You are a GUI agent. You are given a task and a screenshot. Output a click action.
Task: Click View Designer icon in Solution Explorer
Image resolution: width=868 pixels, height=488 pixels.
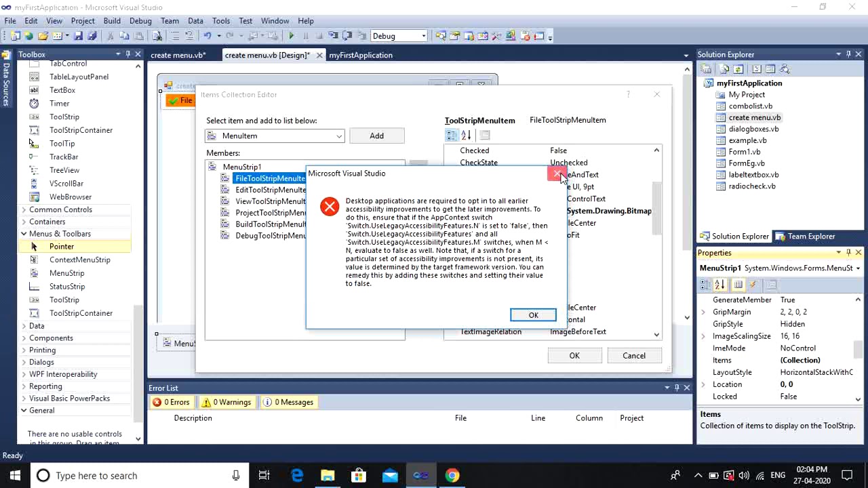(x=770, y=69)
